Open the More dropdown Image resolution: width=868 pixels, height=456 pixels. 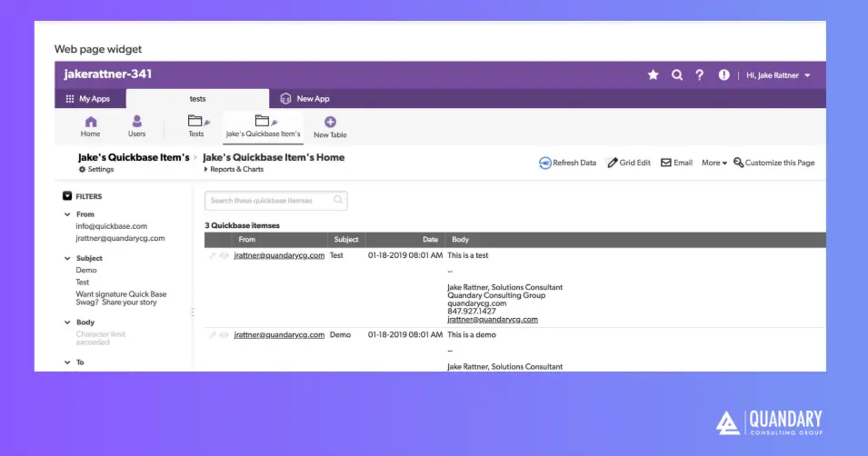click(x=714, y=163)
